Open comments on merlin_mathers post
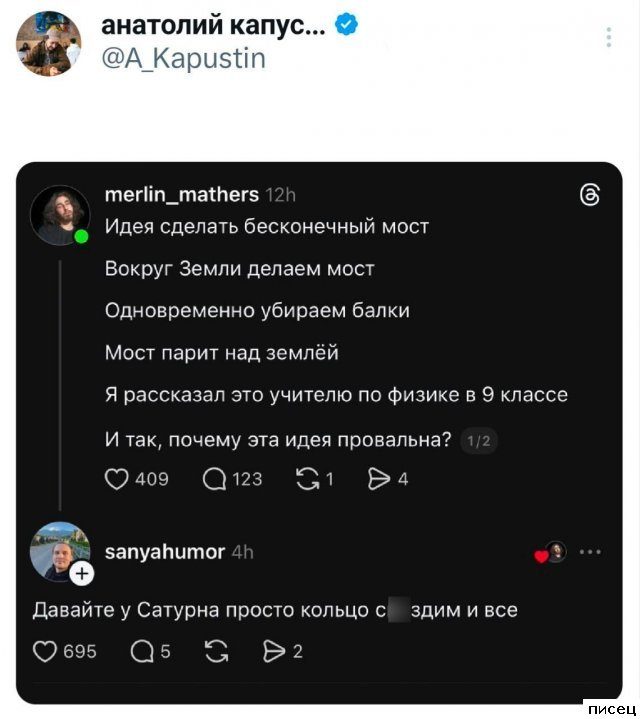640x719 pixels. click(214, 479)
